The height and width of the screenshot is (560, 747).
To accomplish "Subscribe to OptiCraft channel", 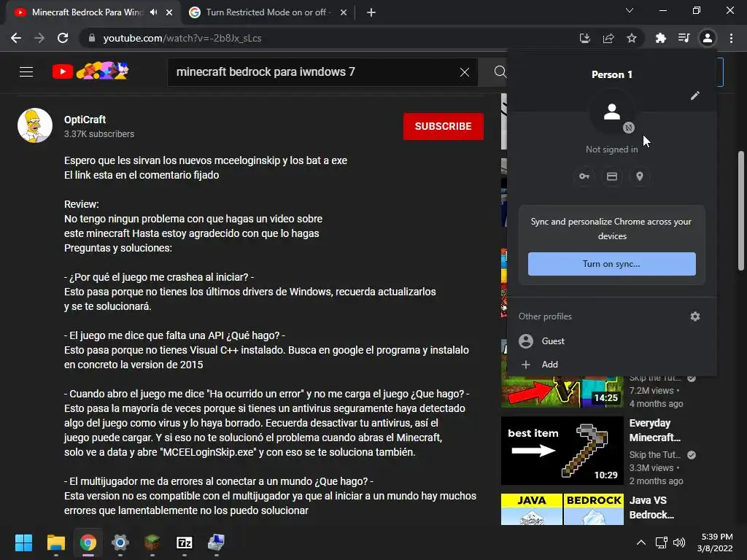I will tap(443, 126).
